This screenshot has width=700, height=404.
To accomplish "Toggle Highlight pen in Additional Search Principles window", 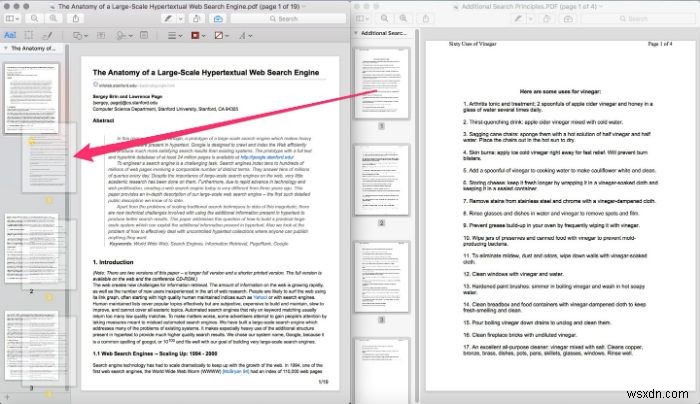I will click(518, 18).
